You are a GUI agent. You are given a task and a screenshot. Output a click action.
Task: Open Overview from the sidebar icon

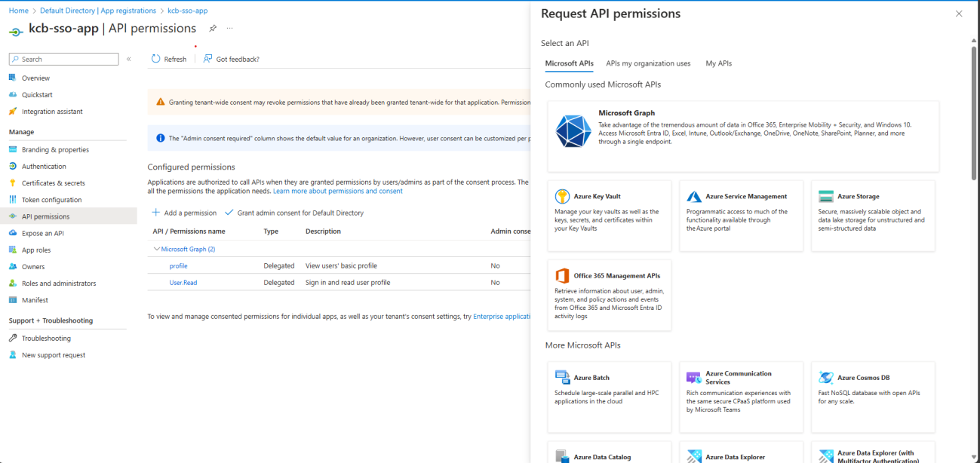tap(13, 78)
